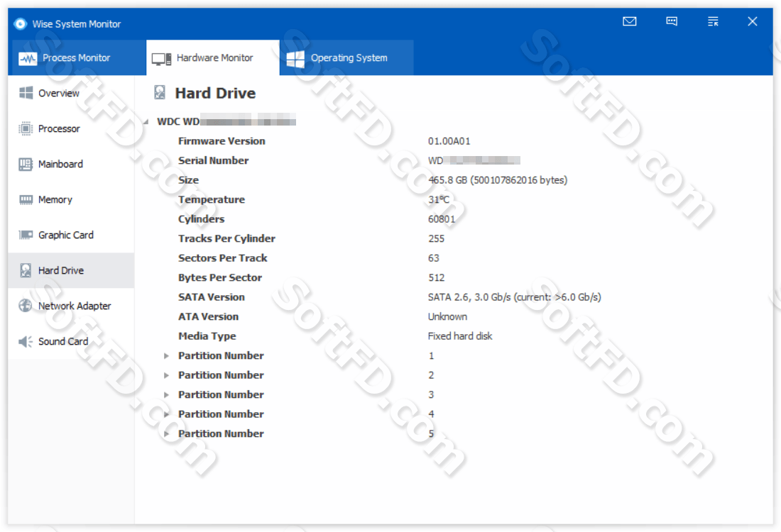Show Mainboard information
Viewport: 781px width, 532px height.
click(71, 165)
